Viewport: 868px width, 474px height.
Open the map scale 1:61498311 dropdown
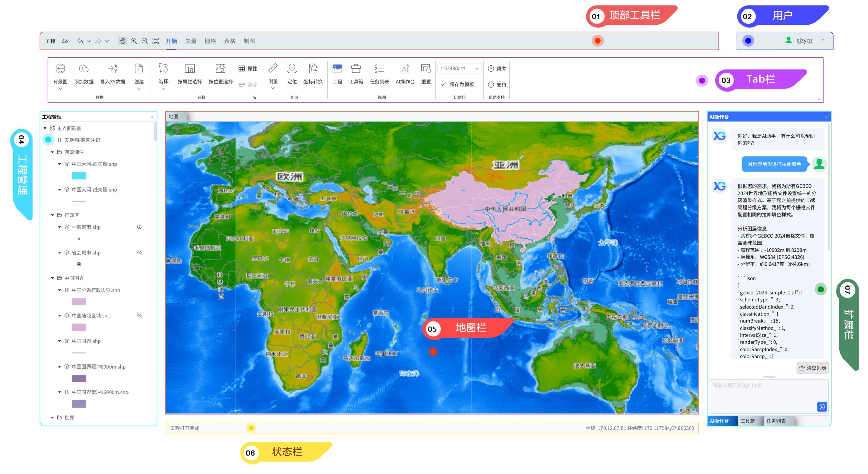[477, 68]
